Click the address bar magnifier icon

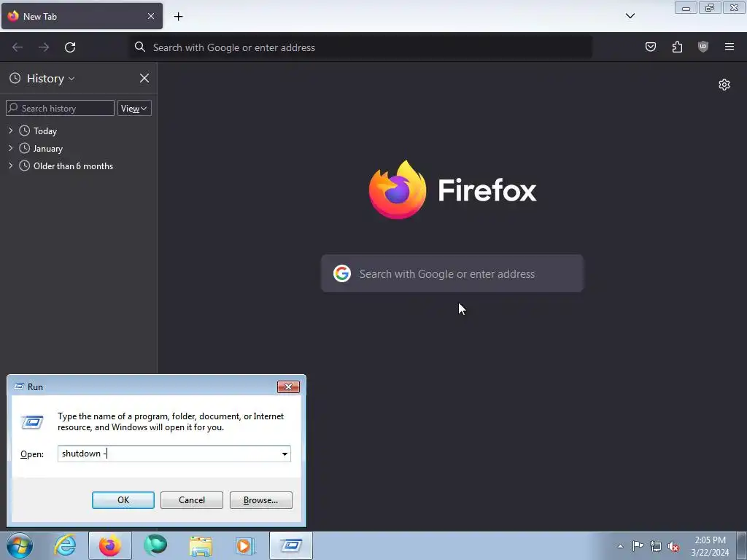139,47
